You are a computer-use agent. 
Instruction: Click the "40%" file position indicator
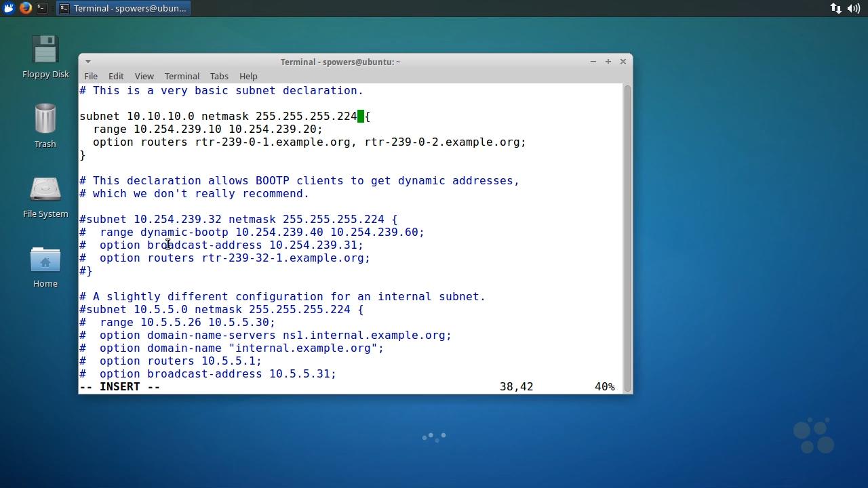point(605,387)
